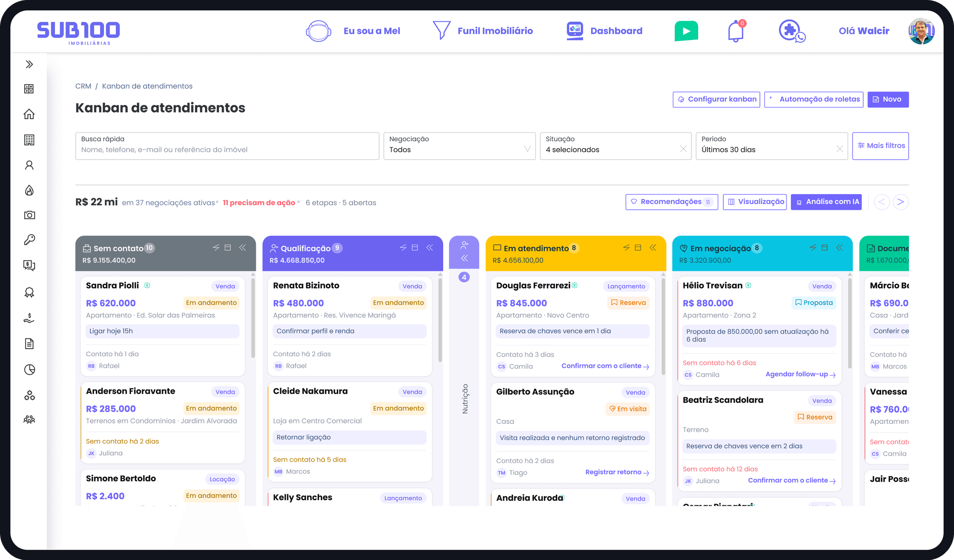Open the Eu sou a Mel assistant
The image size is (954, 560).
353,31
